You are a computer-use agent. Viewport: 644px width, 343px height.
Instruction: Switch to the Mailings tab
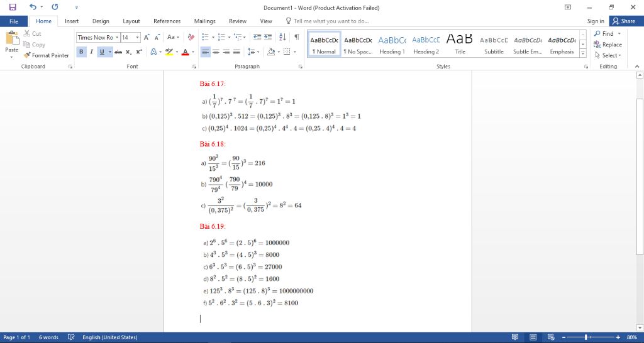point(204,21)
